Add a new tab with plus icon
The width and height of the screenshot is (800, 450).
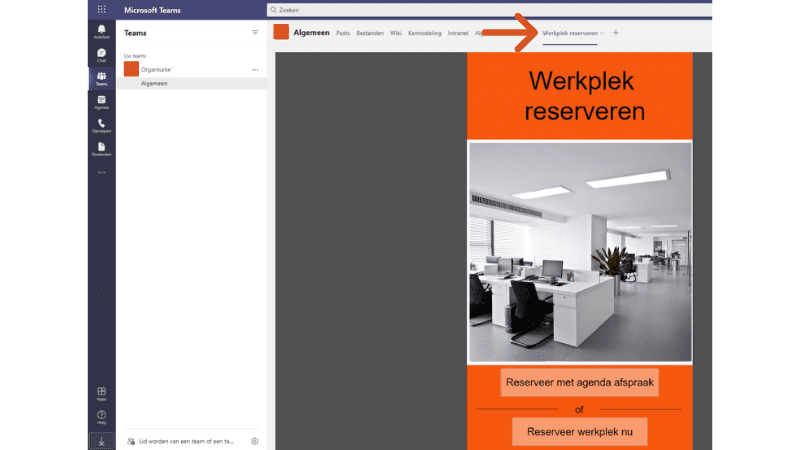[616, 33]
